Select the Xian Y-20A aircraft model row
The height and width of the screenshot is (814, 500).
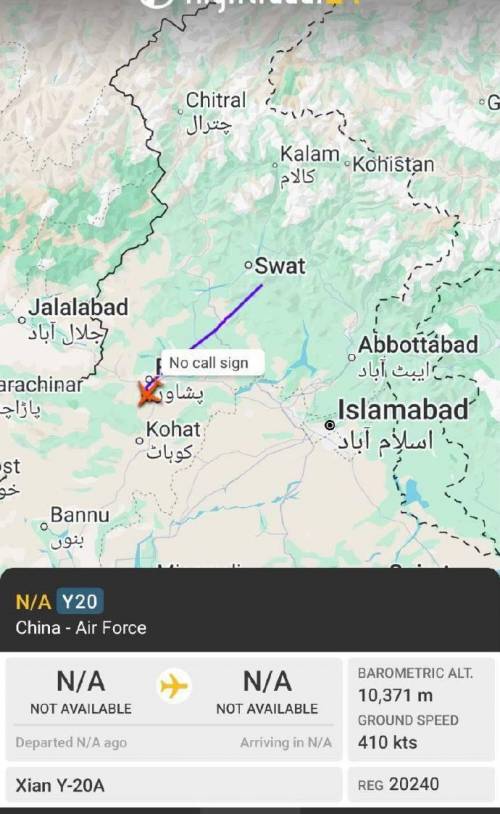174,785
